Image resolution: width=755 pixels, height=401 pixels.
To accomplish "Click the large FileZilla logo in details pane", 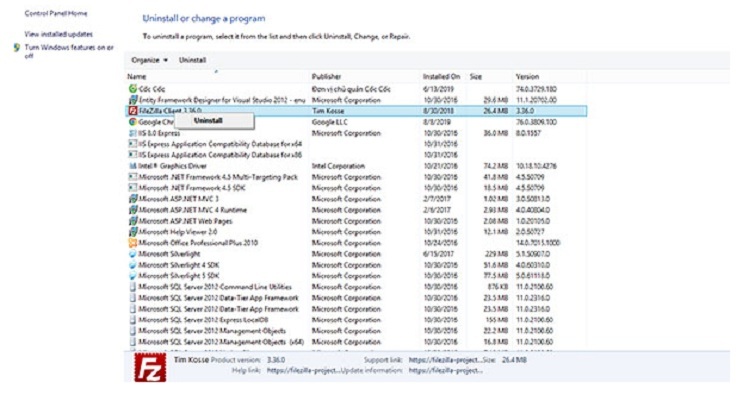I will (x=150, y=370).
